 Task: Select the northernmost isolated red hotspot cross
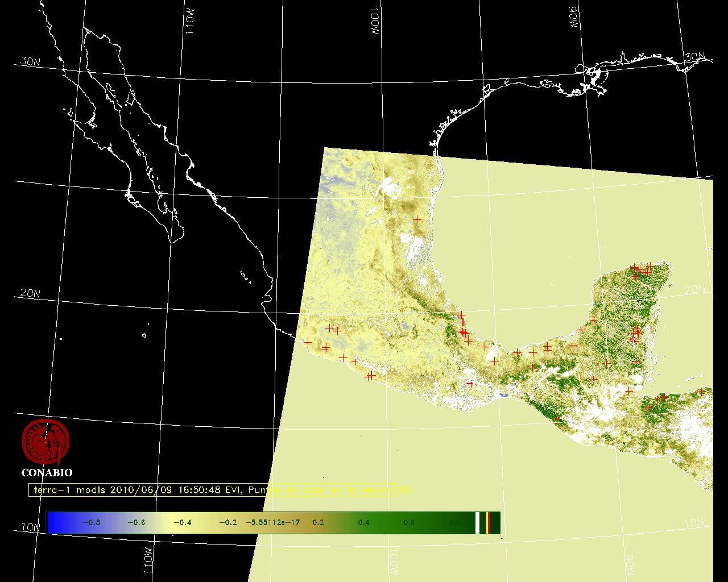417,219
